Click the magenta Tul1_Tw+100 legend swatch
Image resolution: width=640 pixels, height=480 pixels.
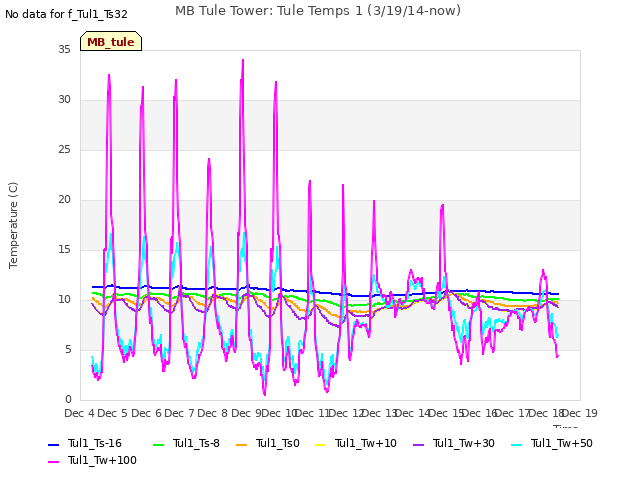pos(53,462)
